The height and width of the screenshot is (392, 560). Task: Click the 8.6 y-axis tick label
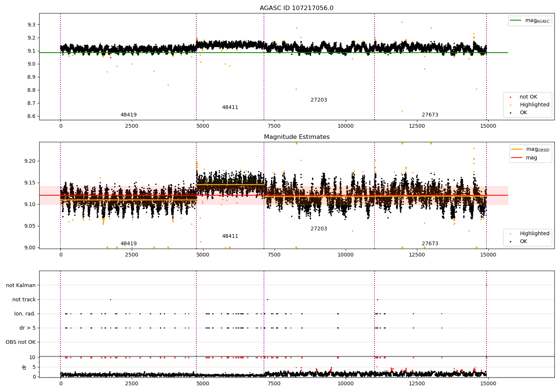click(x=32, y=116)
